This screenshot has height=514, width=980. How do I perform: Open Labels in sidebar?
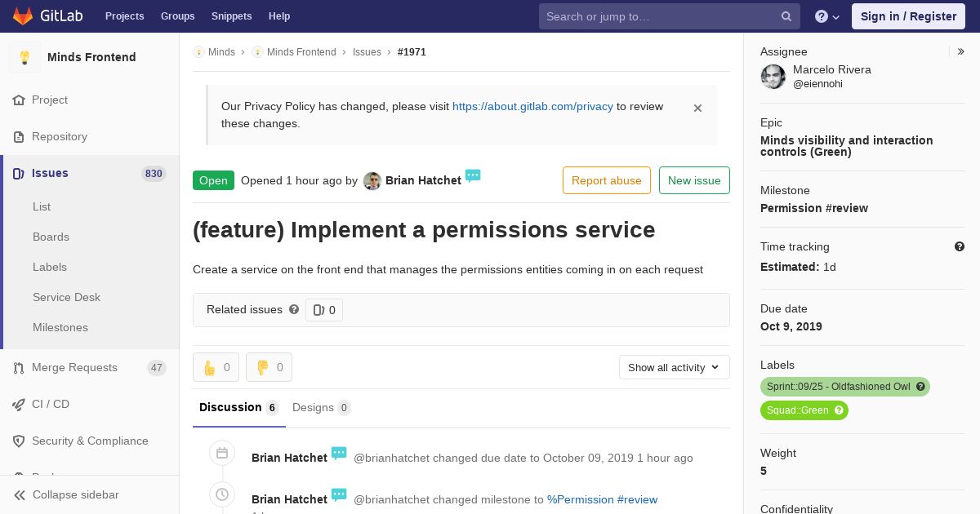pyautogui.click(x=50, y=267)
